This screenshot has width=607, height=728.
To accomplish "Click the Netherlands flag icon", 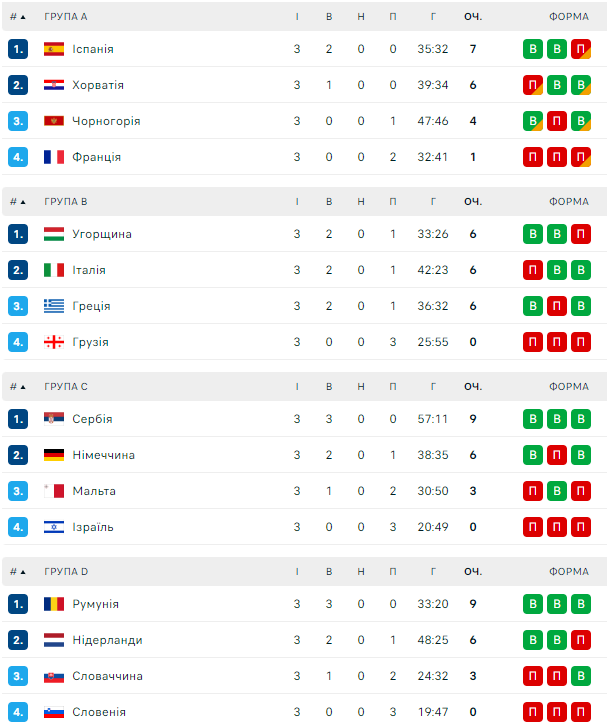I will click(54, 640).
